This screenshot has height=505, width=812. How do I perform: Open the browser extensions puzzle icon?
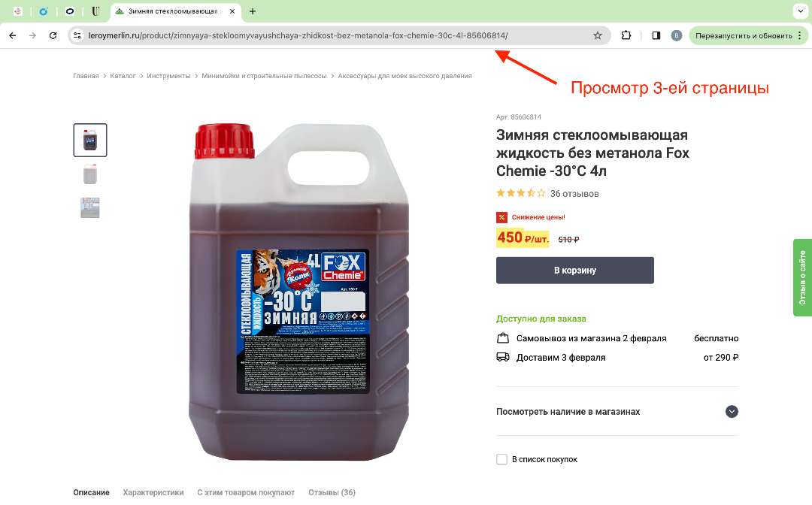point(626,35)
